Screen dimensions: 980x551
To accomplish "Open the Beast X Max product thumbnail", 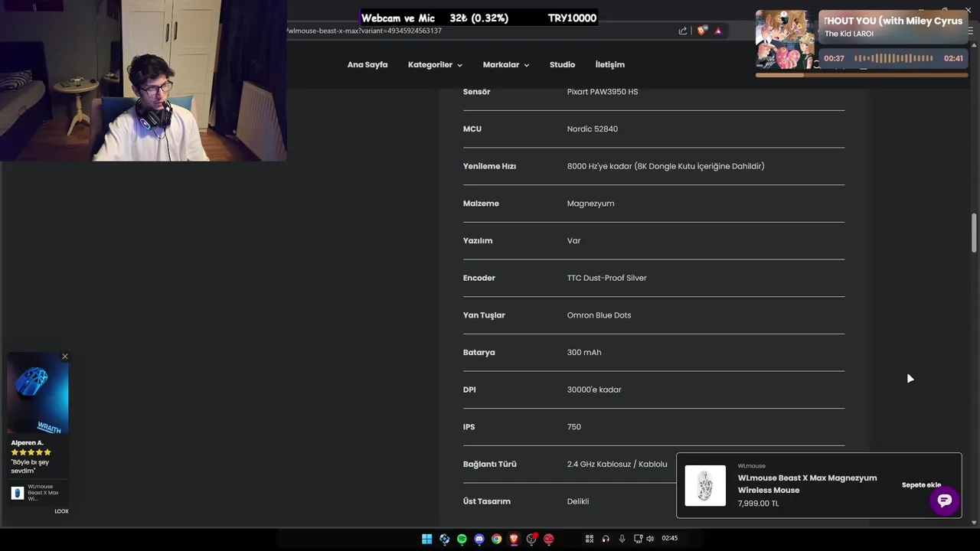I will [x=705, y=485].
